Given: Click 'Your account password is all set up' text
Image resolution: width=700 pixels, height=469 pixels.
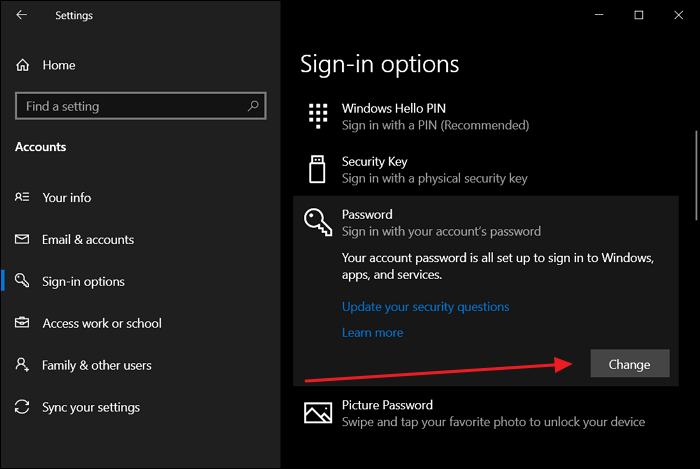Looking at the screenshot, I should point(498,266).
